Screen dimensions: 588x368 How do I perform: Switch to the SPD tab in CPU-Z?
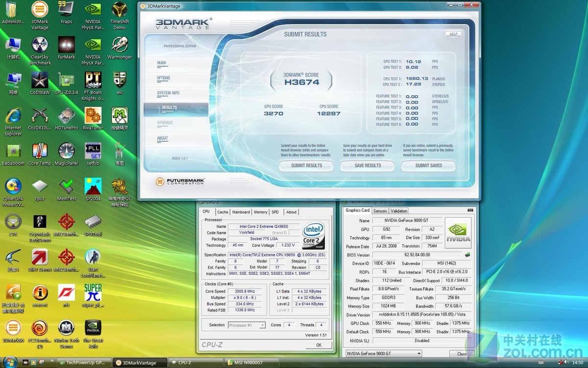coord(275,212)
